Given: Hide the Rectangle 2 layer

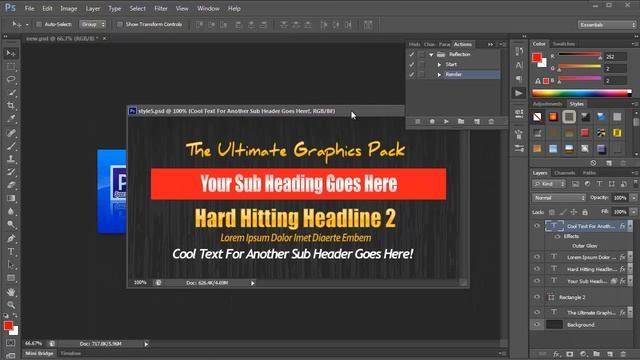Looking at the screenshot, I should coord(537,298).
